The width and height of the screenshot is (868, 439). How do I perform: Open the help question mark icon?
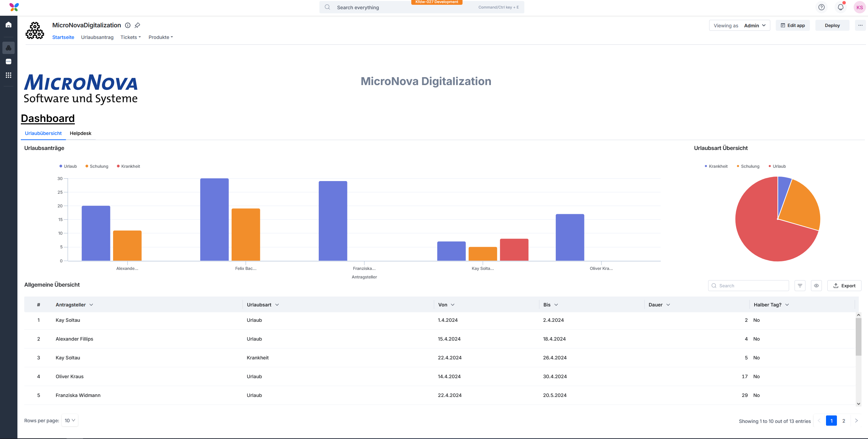coord(822,7)
